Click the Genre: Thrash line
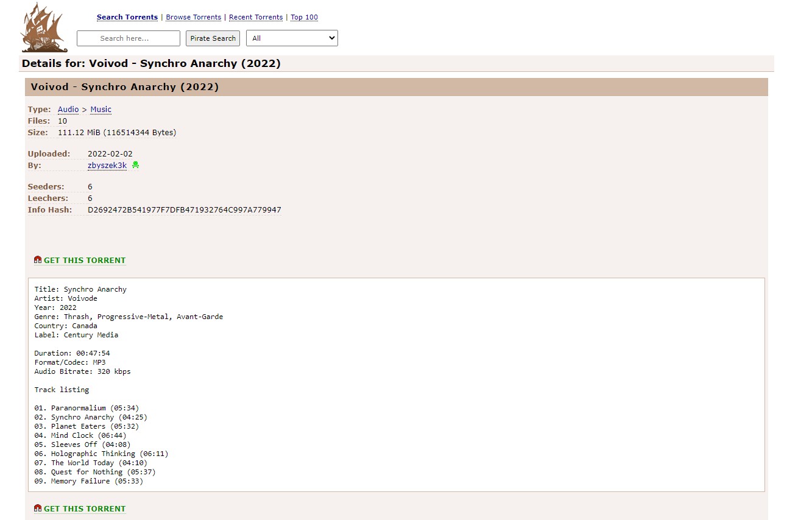Image resolution: width=812 pixels, height=520 pixels. 129,317
